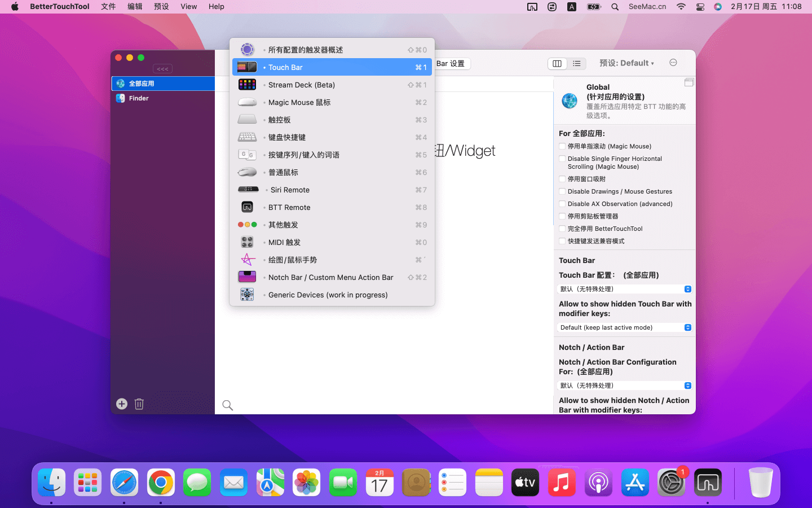The height and width of the screenshot is (508, 812).
Task: Select Magic Mouse 鼠标 trigger type
Action: click(332, 102)
